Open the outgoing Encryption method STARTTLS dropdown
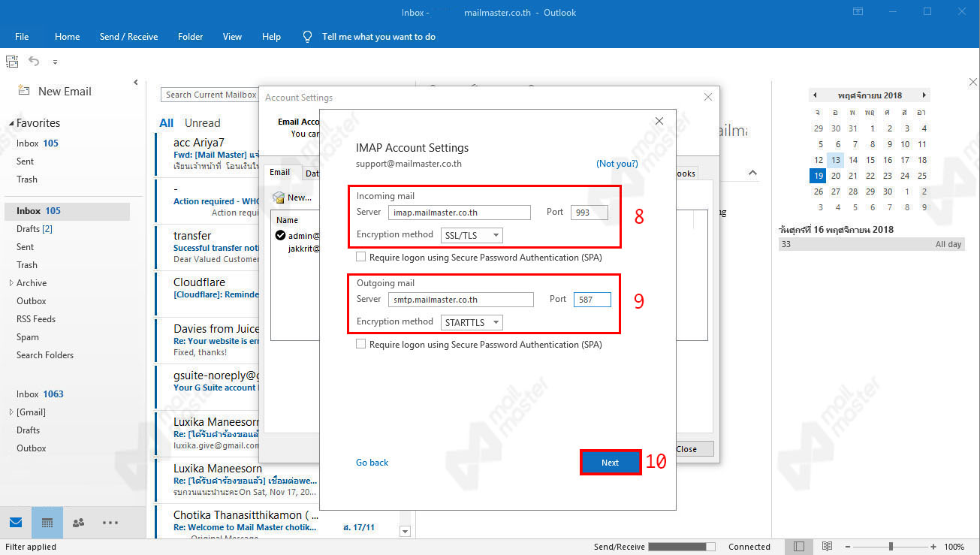 [x=472, y=322]
